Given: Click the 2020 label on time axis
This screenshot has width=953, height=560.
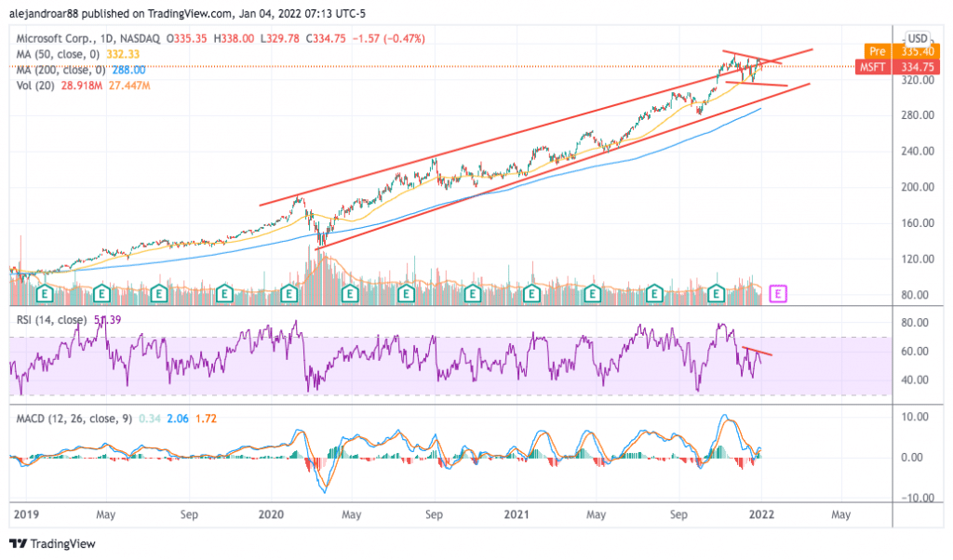Looking at the screenshot, I should tap(271, 514).
